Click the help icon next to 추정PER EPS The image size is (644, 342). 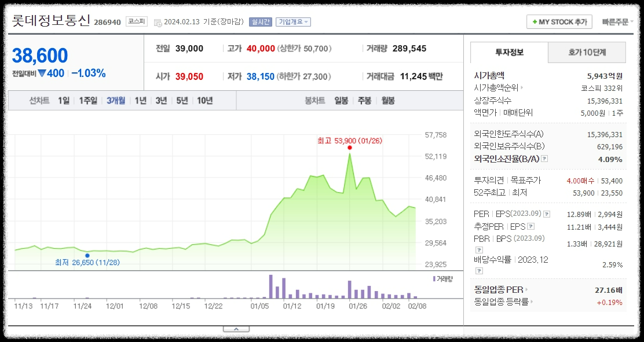(530, 226)
